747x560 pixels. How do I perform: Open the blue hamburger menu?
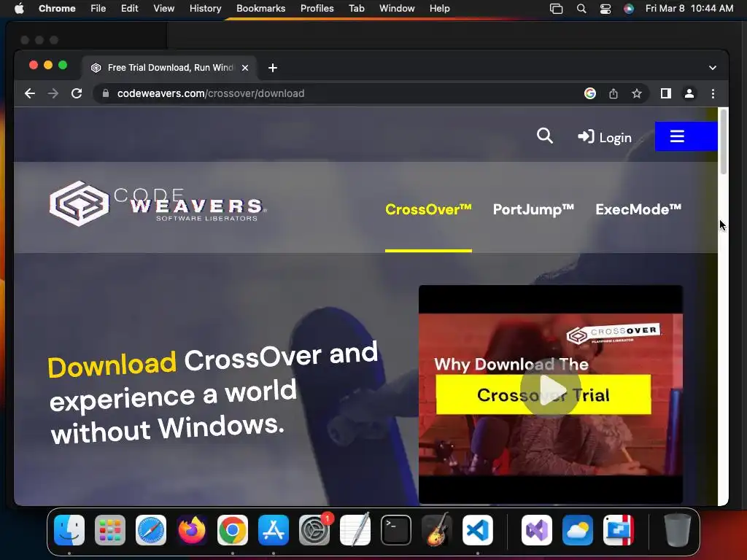(686, 136)
